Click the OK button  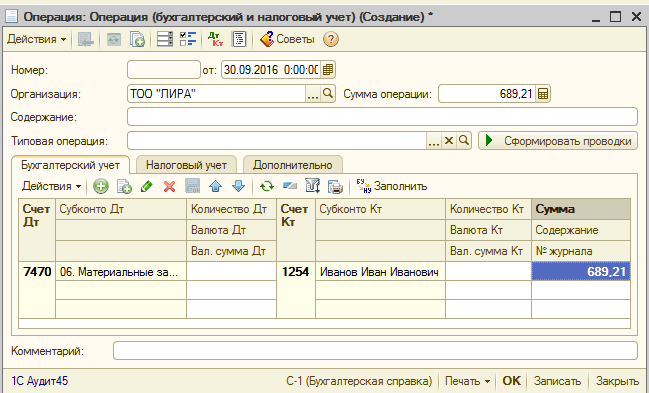pos(511,381)
